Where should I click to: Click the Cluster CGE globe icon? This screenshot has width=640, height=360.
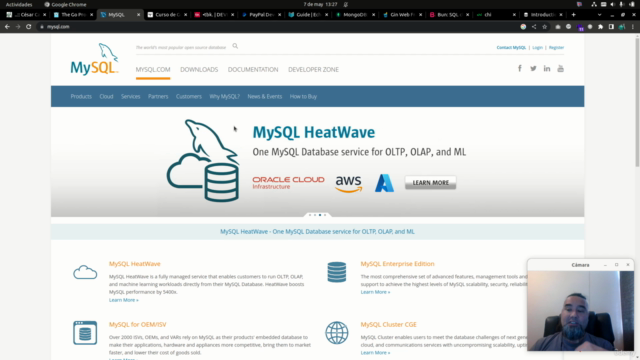pos(337,333)
